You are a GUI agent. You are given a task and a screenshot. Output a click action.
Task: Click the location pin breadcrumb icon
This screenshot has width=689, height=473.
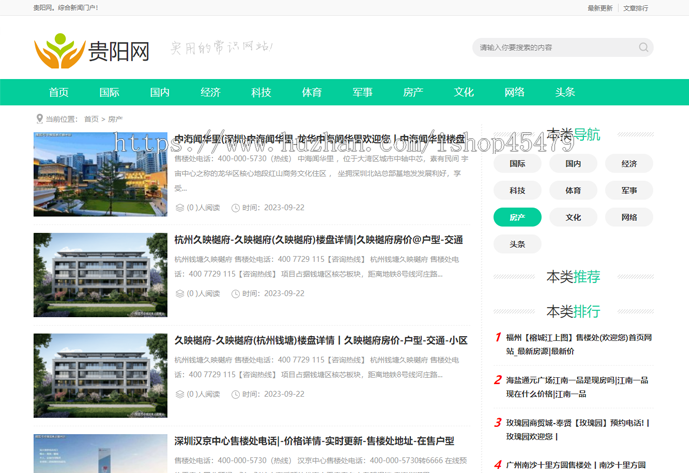click(x=39, y=119)
